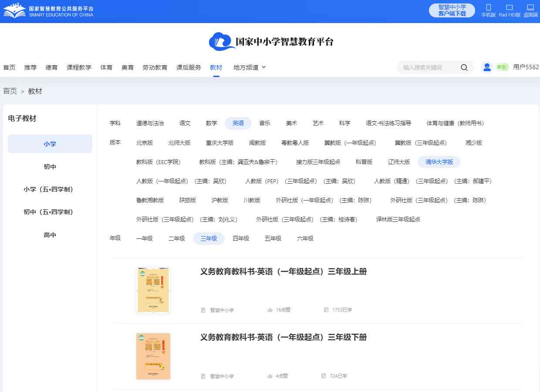Open the 推荐 nav tab

click(x=30, y=67)
